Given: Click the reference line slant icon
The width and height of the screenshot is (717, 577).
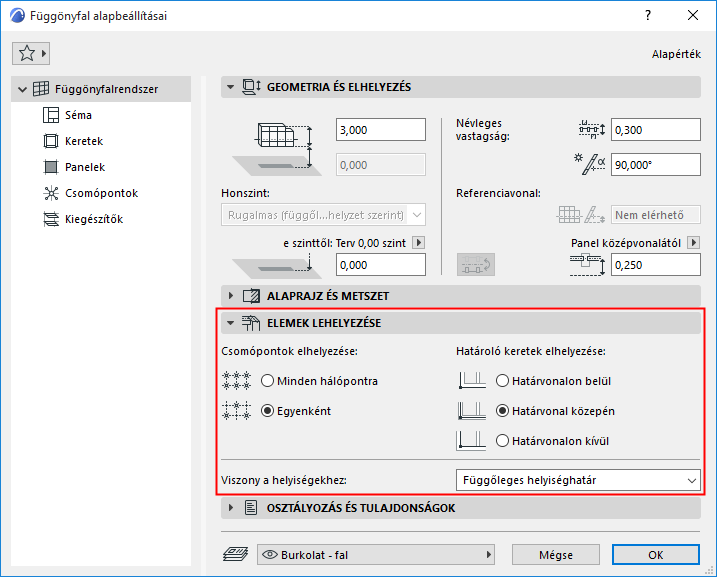Looking at the screenshot, I should pos(594,214).
